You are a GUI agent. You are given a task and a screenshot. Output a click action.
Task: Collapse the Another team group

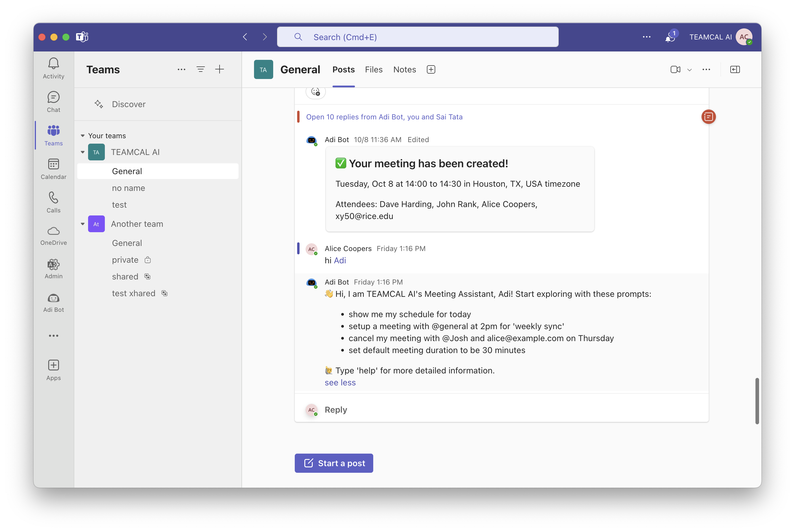click(82, 224)
